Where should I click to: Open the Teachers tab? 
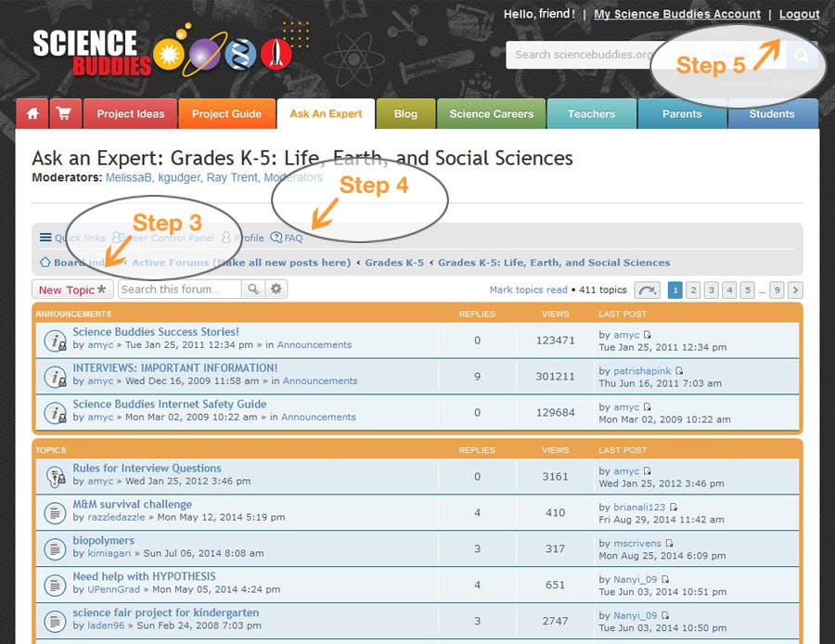click(591, 113)
